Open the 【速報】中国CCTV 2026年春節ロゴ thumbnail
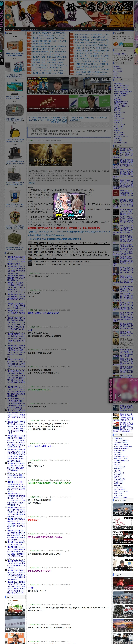Viewport: 138px width, 644px height. click(x=48, y=103)
